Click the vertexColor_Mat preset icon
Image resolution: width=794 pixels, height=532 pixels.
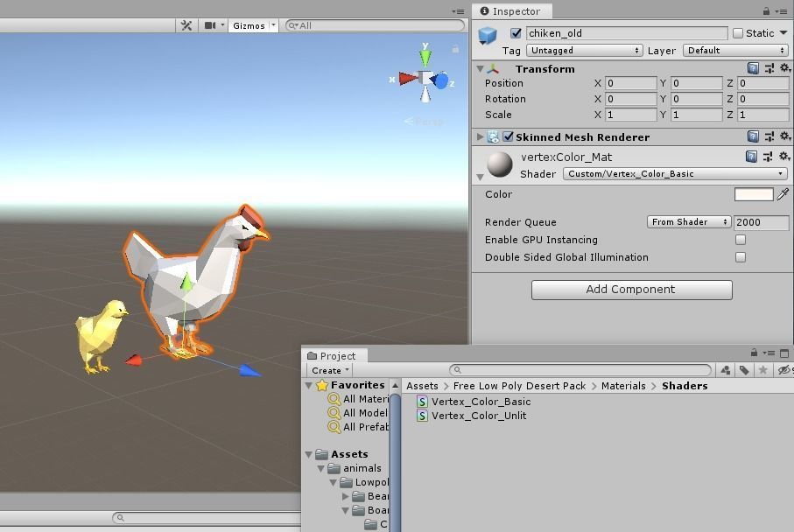coord(768,157)
